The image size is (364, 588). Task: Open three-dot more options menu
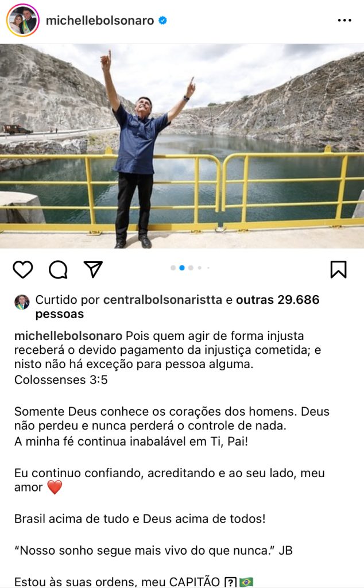(344, 20)
